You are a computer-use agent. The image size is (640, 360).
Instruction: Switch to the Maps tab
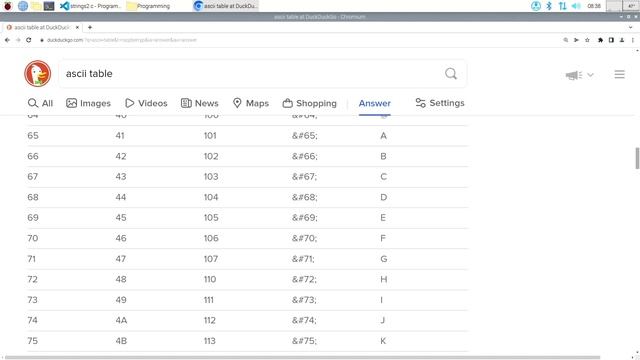[251, 103]
